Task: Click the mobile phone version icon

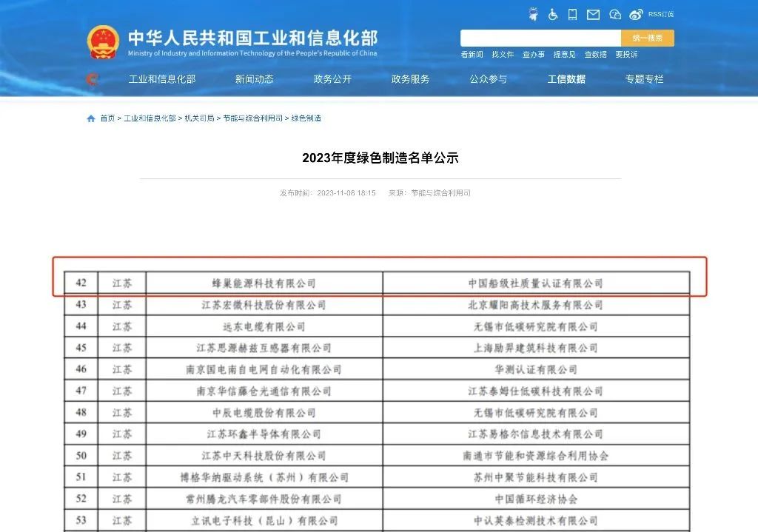Action: pyautogui.click(x=572, y=15)
